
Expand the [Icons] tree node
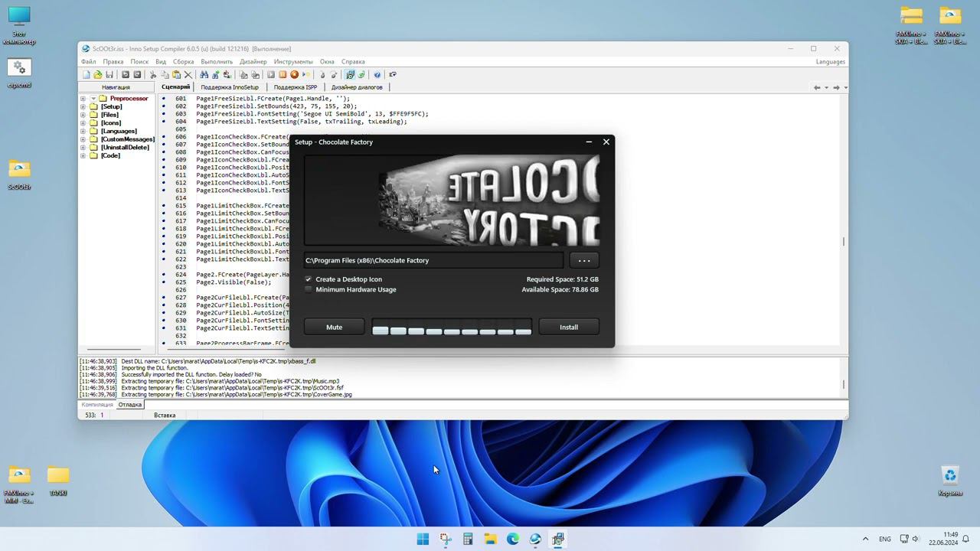pos(83,122)
